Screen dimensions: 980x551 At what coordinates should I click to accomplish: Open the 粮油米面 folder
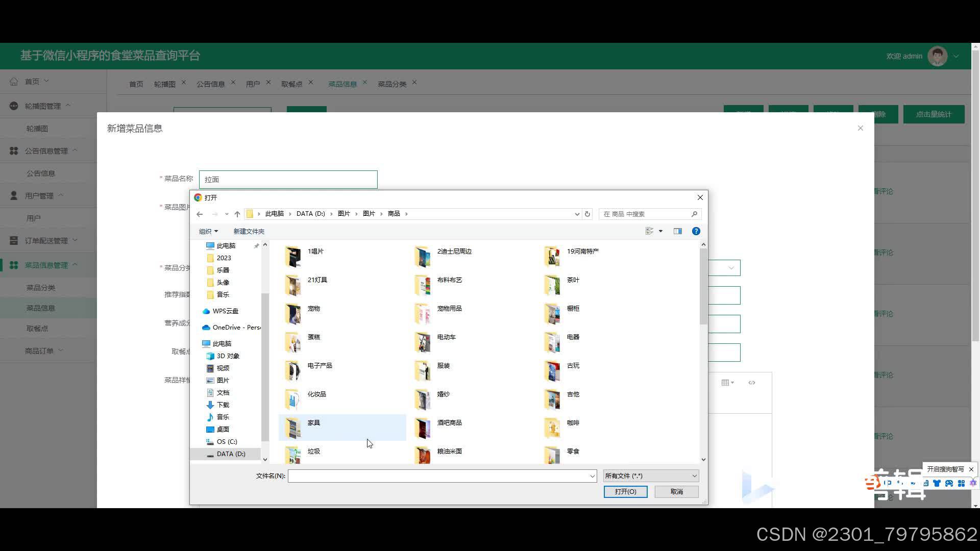click(x=449, y=452)
